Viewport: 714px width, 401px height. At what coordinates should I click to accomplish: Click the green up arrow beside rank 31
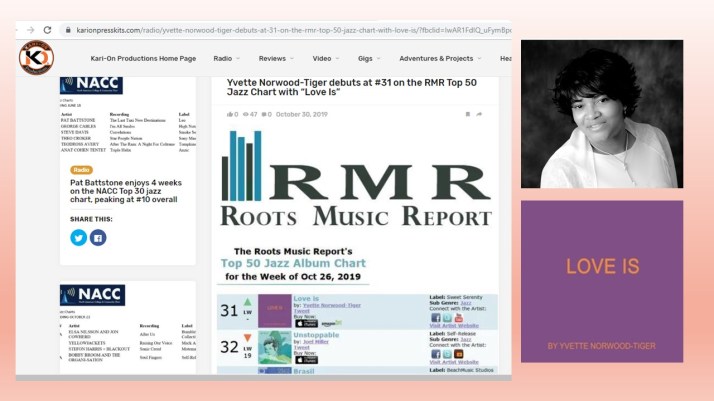tap(247, 302)
